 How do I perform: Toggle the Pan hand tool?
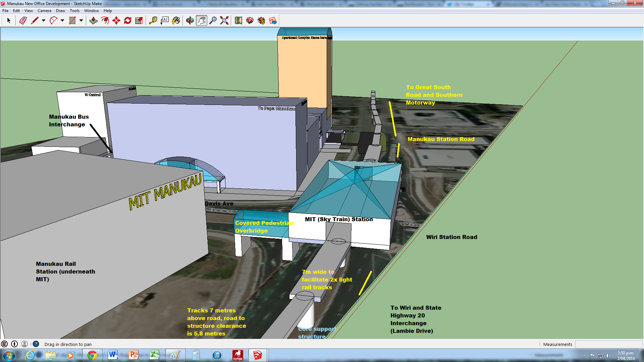click(x=201, y=21)
